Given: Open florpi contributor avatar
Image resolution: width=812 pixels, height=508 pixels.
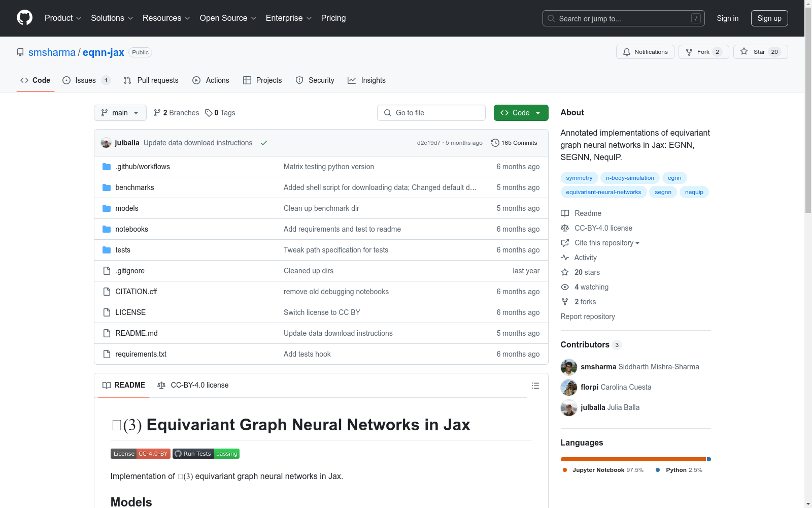Looking at the screenshot, I should 569,387.
